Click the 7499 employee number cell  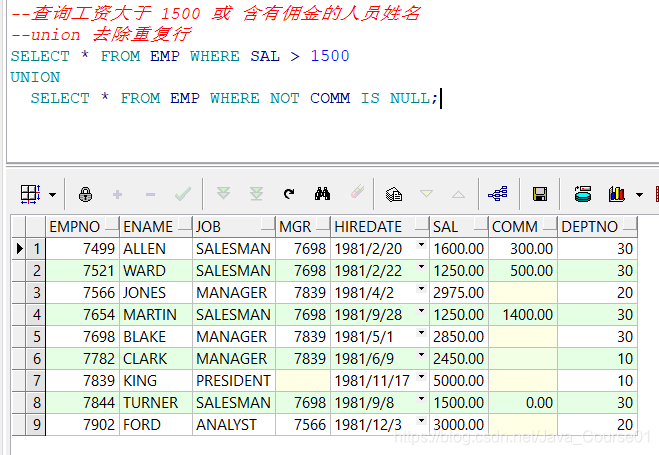click(82, 249)
